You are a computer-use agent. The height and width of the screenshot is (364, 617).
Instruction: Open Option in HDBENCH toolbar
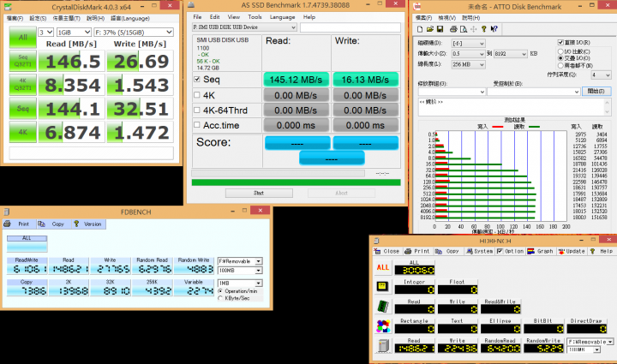(511, 251)
